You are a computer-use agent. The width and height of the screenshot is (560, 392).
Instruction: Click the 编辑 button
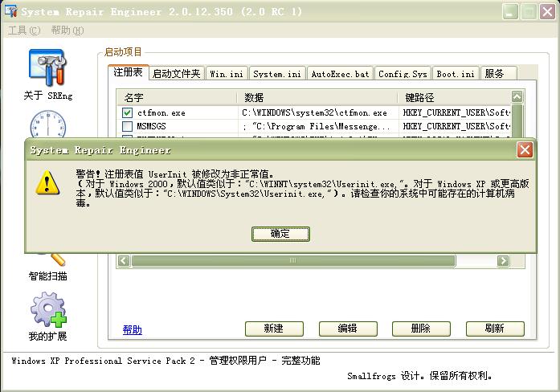(348, 329)
